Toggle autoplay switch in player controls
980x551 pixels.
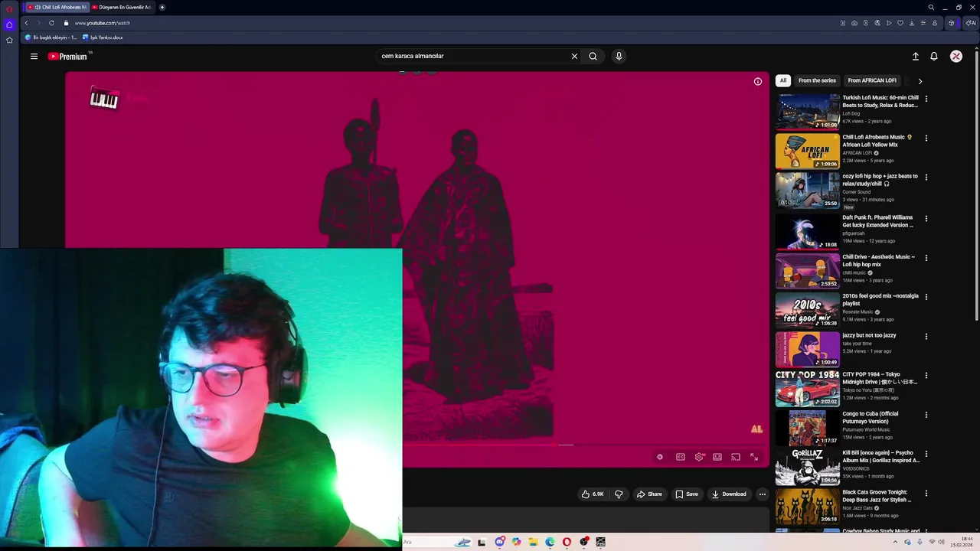pyautogui.click(x=660, y=457)
